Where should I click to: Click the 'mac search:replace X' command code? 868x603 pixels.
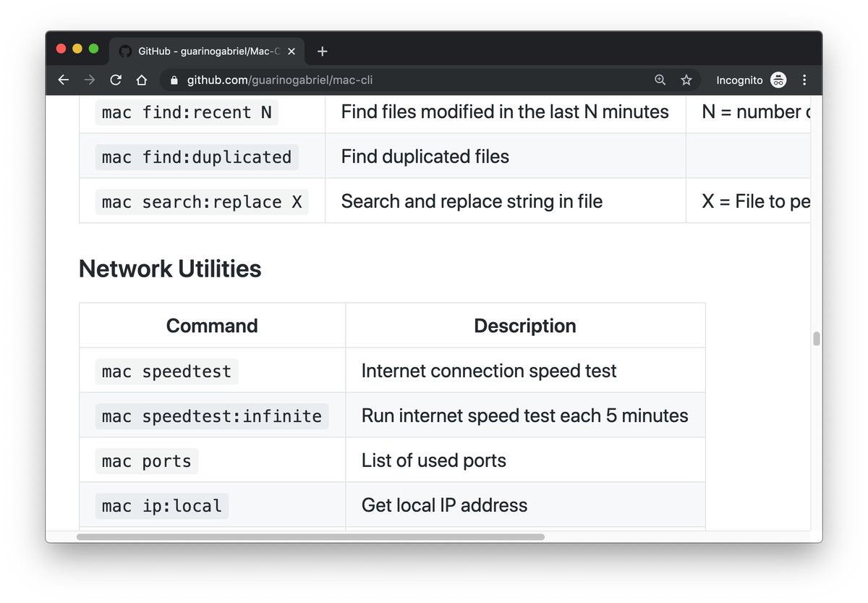(202, 202)
